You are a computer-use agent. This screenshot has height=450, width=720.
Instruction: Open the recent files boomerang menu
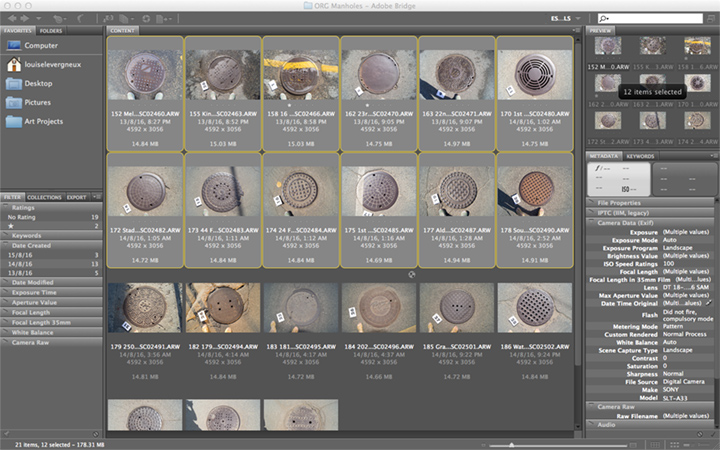(60, 18)
